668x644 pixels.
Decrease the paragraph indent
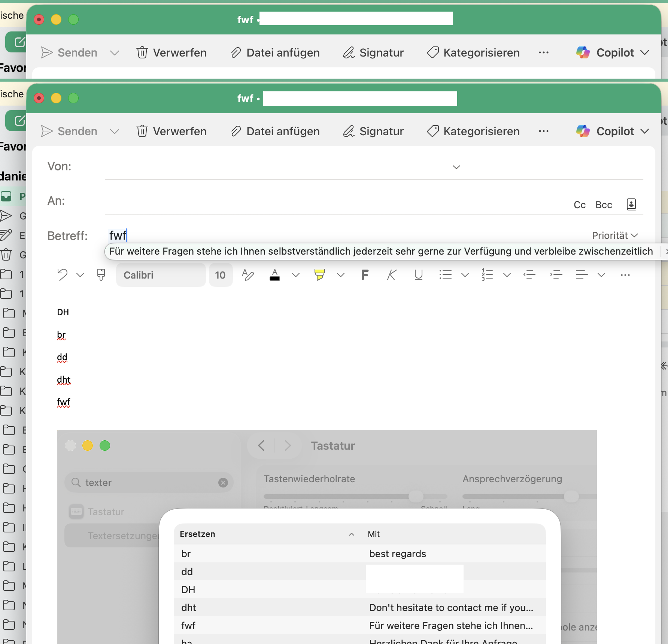(x=529, y=275)
